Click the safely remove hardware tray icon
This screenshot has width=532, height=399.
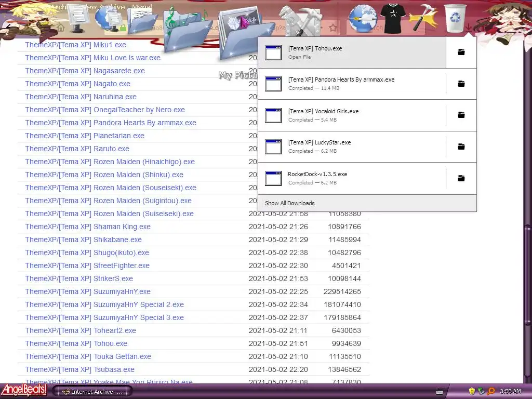tap(481, 391)
